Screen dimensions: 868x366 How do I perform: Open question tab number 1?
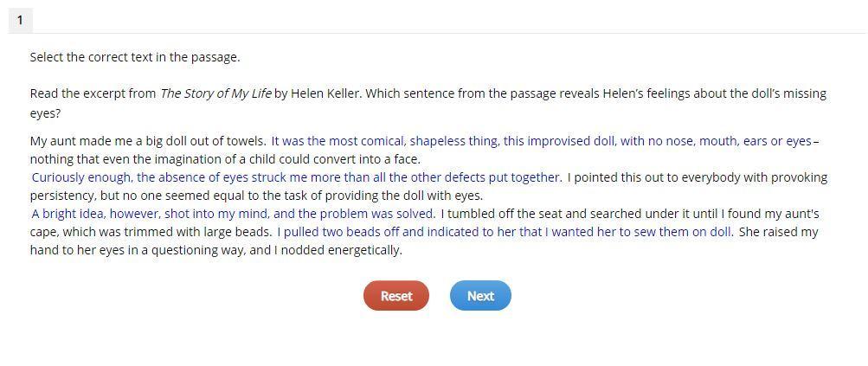click(20, 21)
